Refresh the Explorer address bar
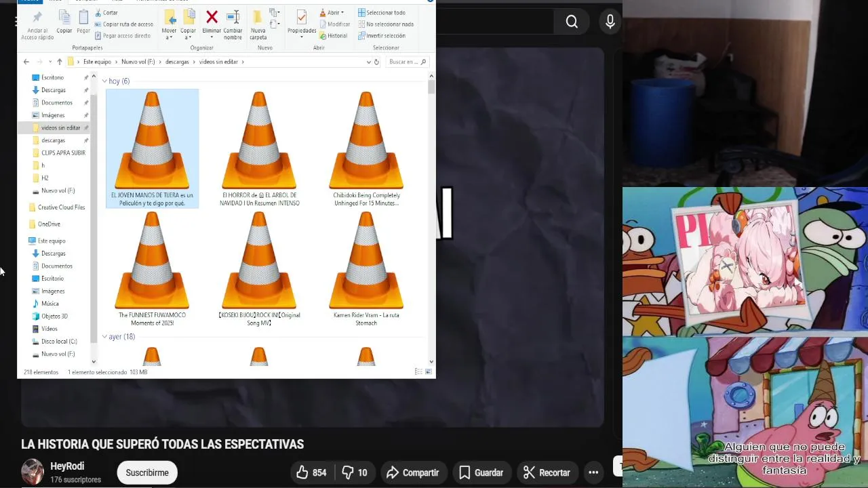 coord(376,62)
